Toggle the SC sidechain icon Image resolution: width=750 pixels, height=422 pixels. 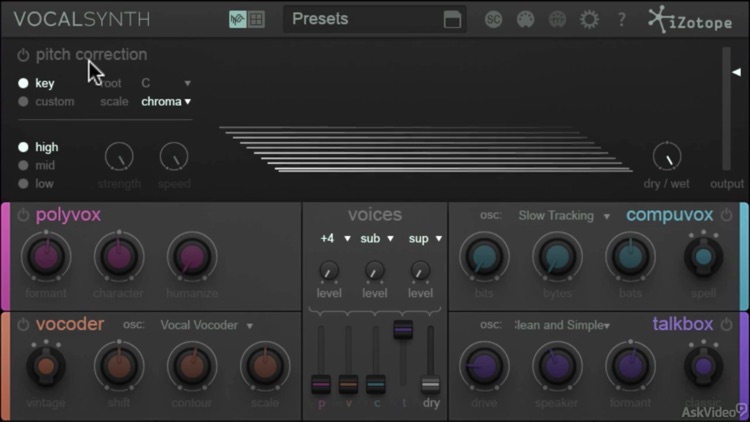pyautogui.click(x=493, y=19)
